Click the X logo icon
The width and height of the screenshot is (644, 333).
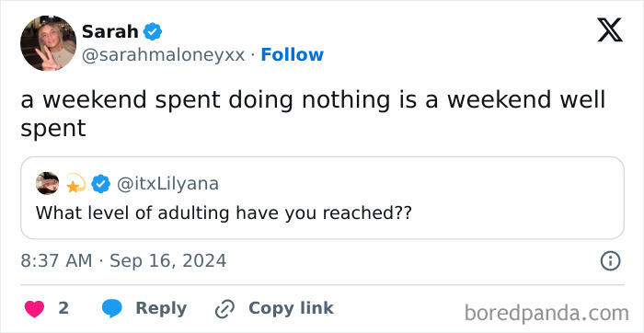[x=610, y=30]
